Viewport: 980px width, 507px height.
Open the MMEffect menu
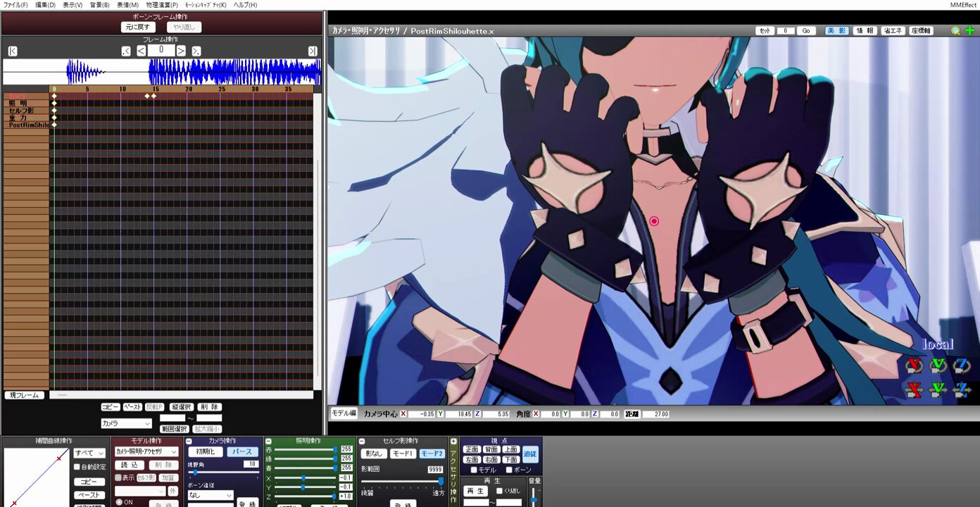pos(963,5)
